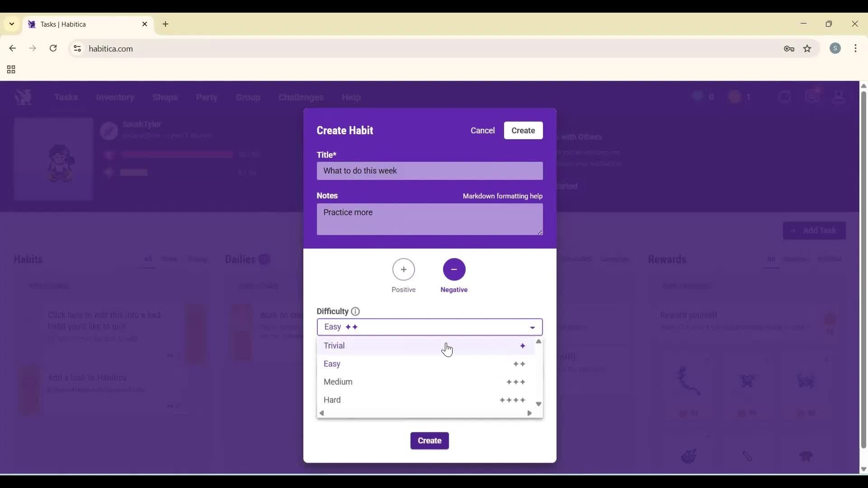Switch to the Inventory tab

click(115, 98)
